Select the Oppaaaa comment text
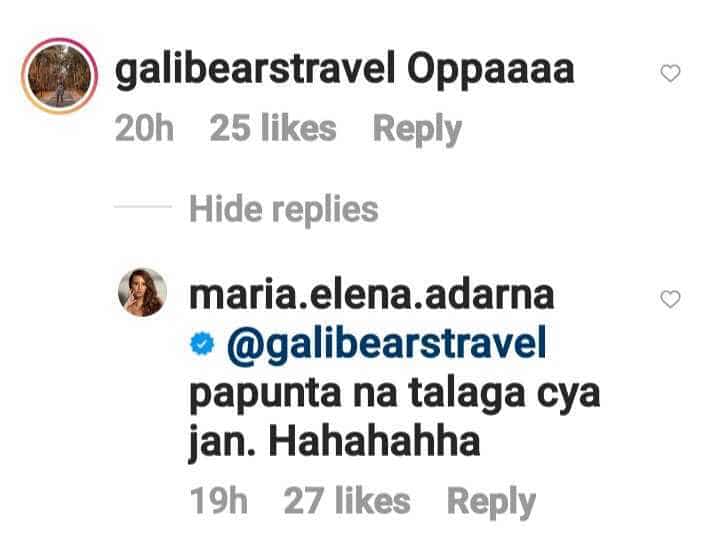The width and height of the screenshot is (720, 551). click(491, 71)
